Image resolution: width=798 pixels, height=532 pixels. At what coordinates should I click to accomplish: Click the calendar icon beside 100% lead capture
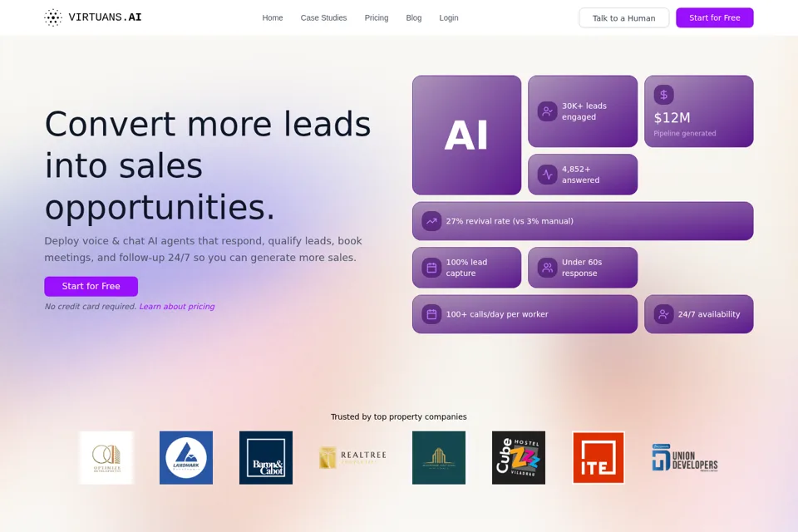[431, 268]
